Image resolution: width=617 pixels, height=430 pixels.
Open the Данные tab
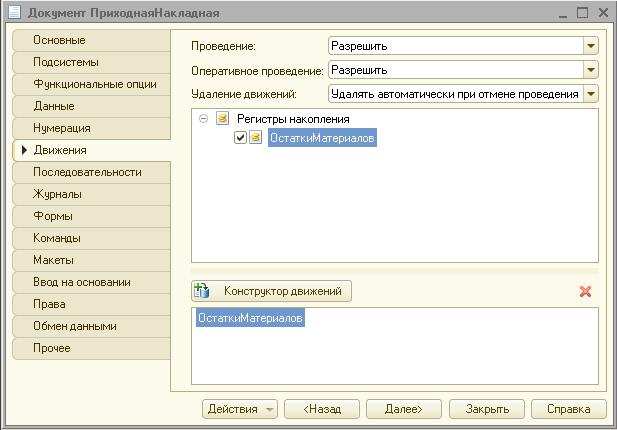pyautogui.click(x=92, y=106)
